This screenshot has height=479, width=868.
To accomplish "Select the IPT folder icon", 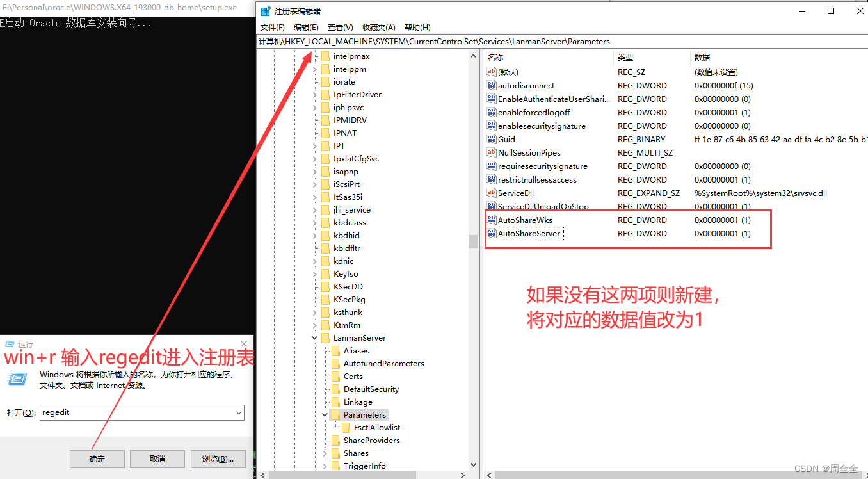I will click(325, 146).
